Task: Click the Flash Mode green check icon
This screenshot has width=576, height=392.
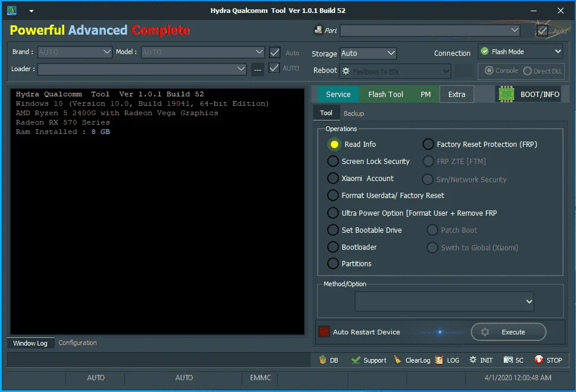Action: (485, 51)
